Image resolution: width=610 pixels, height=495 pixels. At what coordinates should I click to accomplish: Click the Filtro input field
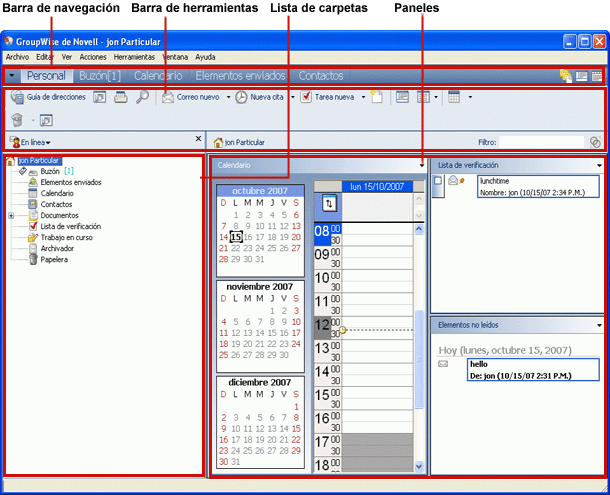tap(542, 142)
